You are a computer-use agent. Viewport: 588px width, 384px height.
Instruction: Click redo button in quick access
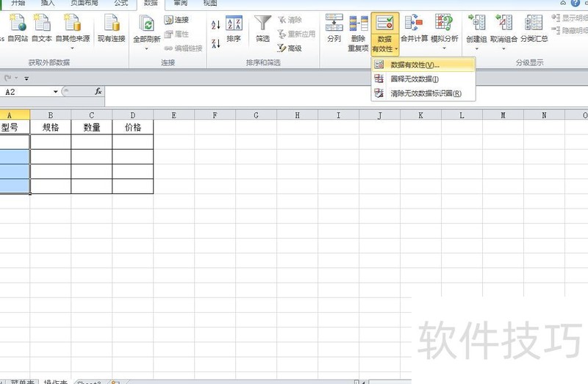7,79
